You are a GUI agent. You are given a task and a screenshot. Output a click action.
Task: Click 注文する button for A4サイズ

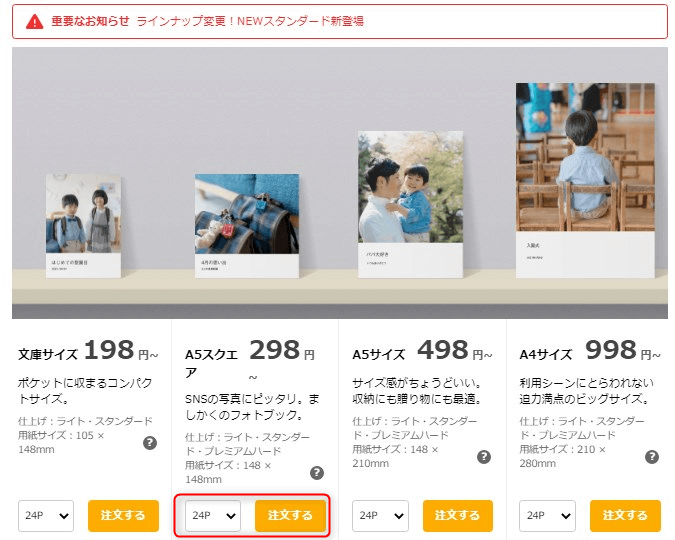[x=625, y=515]
